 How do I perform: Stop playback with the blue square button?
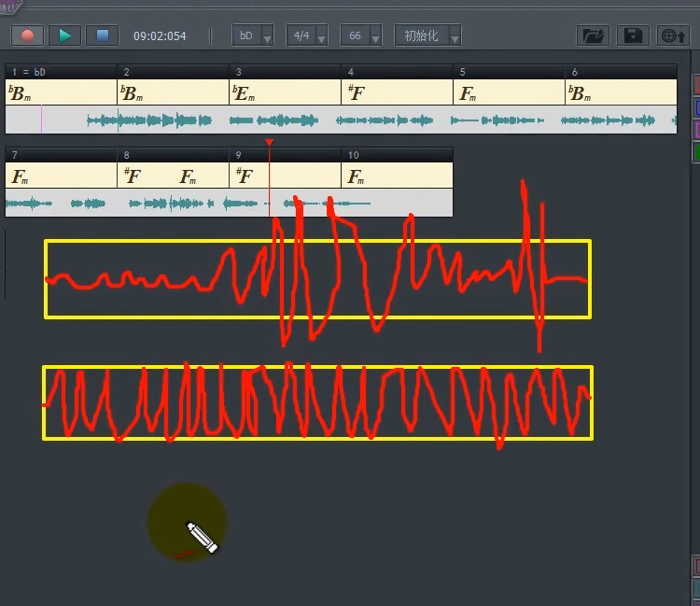point(103,35)
